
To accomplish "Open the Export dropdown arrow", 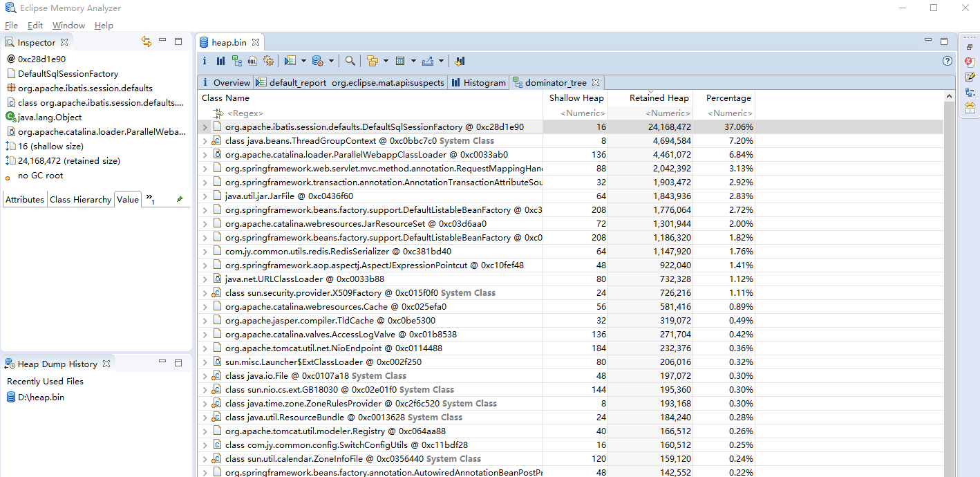I will 441,61.
